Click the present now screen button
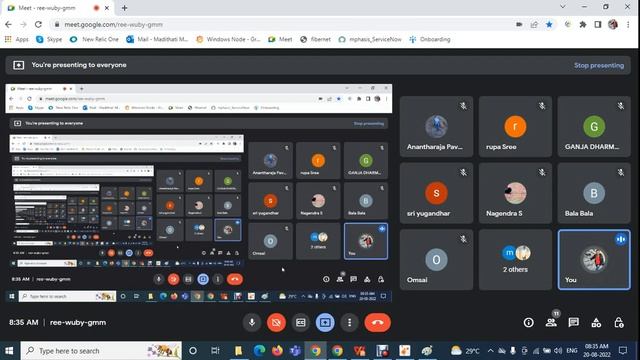Screen dimensions: 640x360 pos(325,322)
